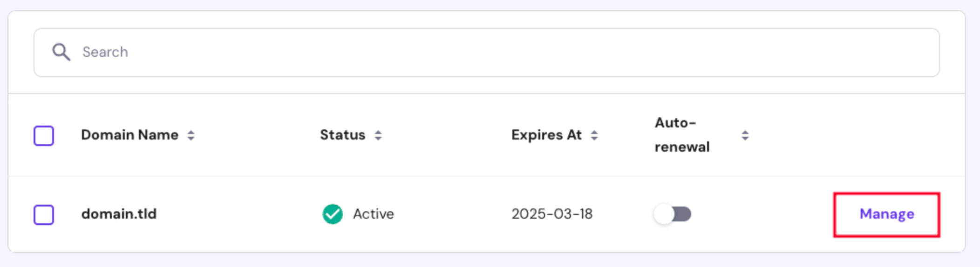Select the domain.tld row checkbox
The width and height of the screenshot is (980, 267).
(44, 215)
